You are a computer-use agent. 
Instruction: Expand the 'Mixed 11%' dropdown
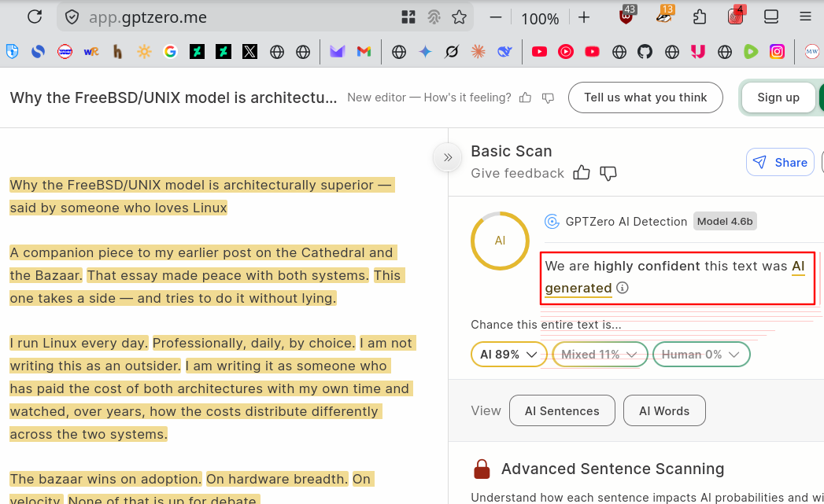click(x=600, y=355)
